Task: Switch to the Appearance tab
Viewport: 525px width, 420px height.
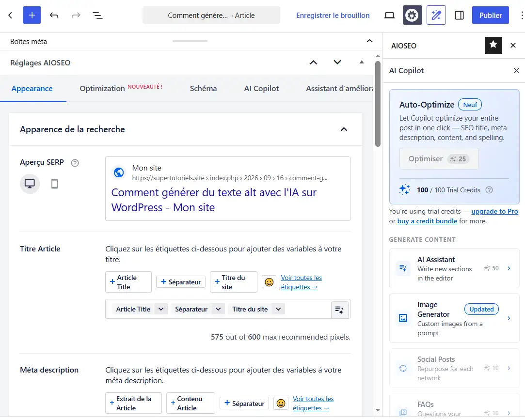Action: (32, 89)
